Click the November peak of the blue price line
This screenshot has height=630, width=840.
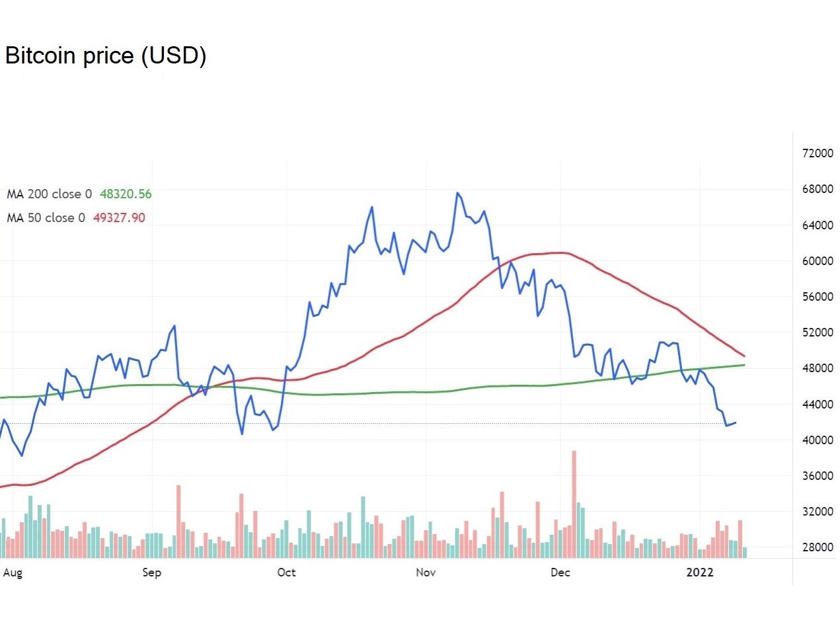(457, 193)
